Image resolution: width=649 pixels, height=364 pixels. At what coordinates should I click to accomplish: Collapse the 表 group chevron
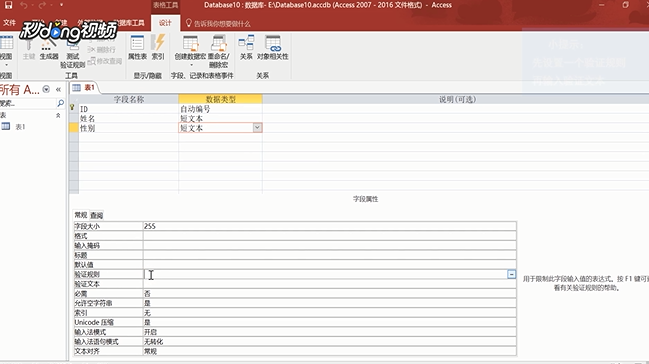coord(58,116)
